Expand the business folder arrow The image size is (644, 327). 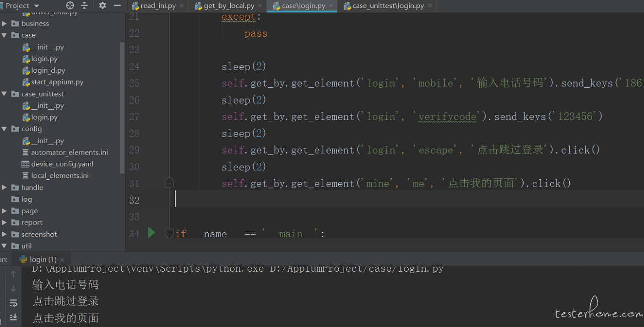5,23
